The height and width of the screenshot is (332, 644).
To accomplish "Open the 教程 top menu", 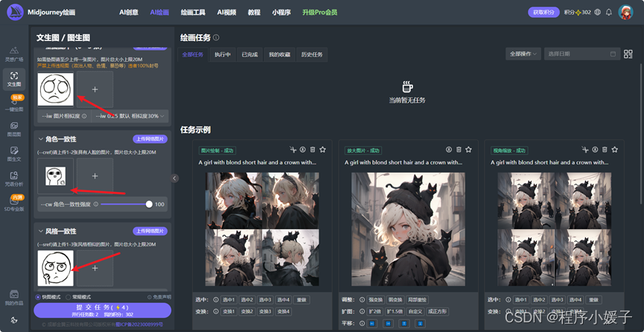I will 254,13.
